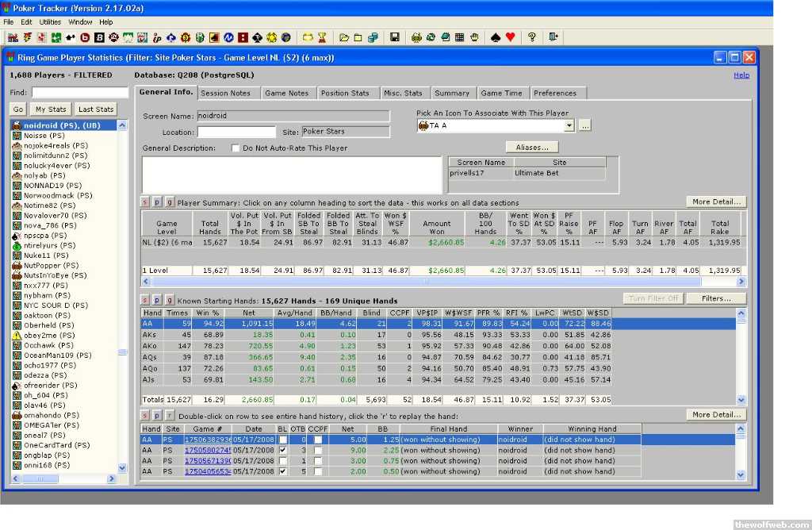Click the Aliases... button

click(531, 147)
